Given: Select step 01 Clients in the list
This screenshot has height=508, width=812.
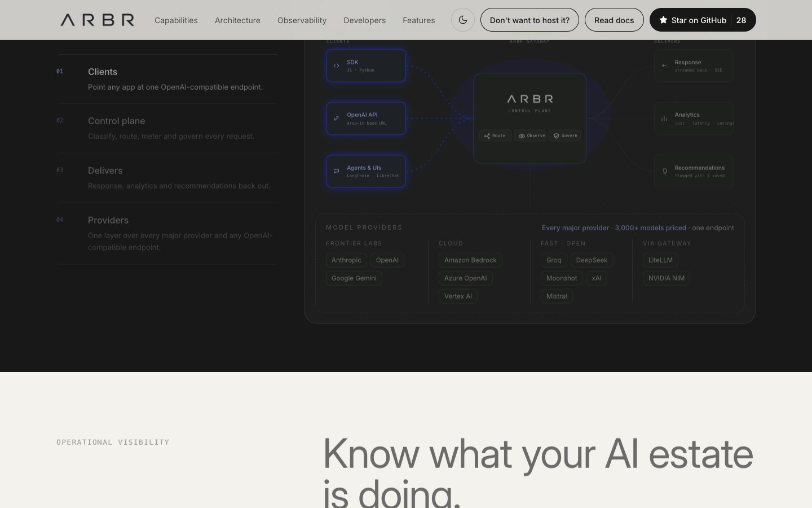Looking at the screenshot, I should pos(167,79).
